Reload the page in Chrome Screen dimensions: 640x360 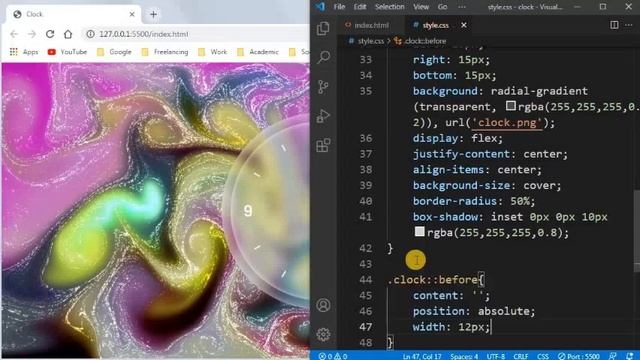[x=50, y=34]
